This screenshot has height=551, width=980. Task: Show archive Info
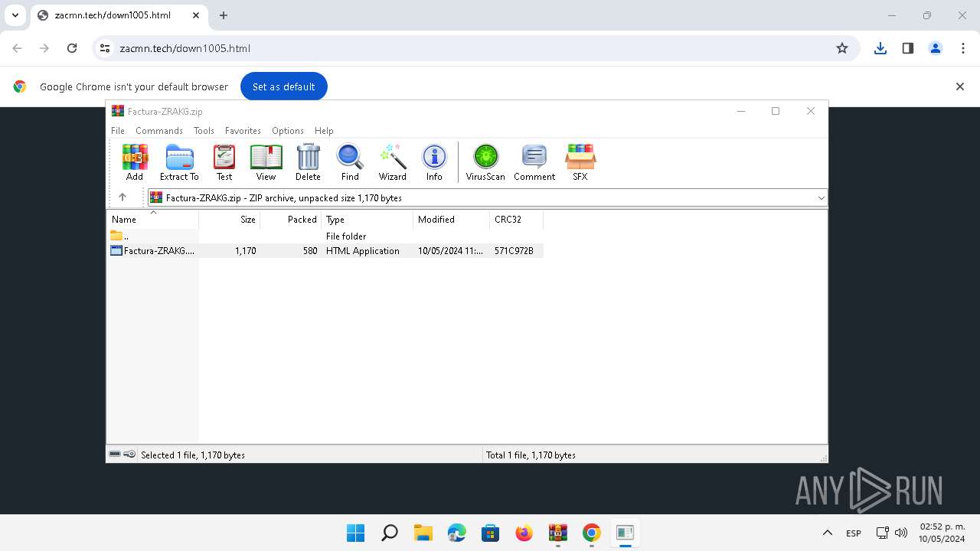(x=434, y=162)
